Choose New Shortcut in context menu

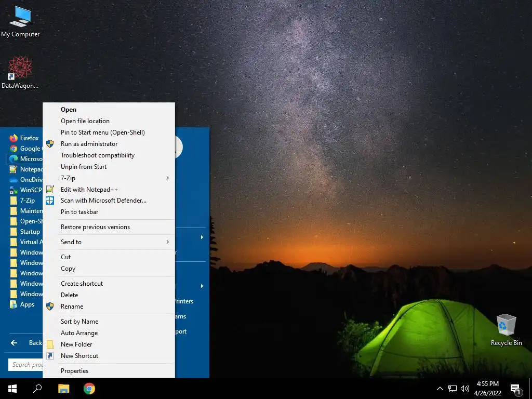pyautogui.click(x=109, y=355)
